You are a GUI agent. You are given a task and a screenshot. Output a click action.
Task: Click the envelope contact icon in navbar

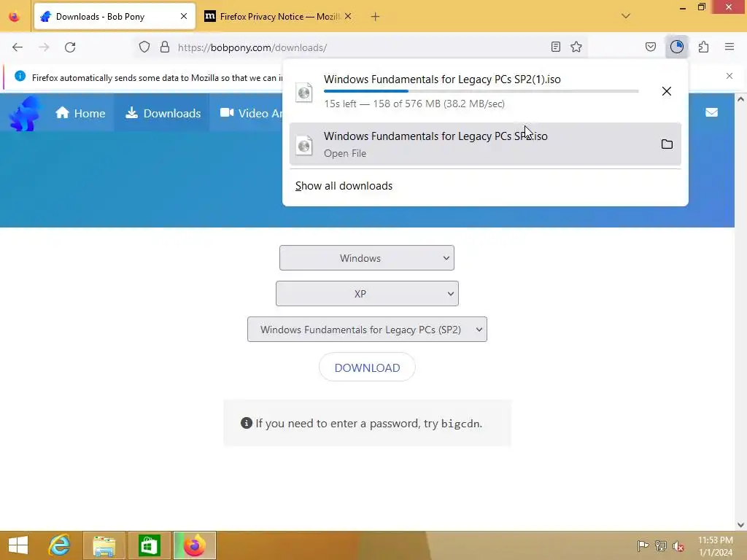coord(712,112)
